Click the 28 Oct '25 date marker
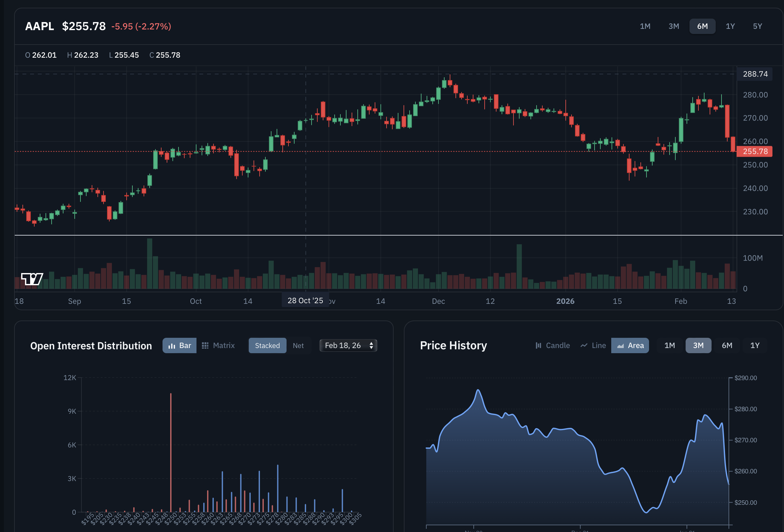 click(x=305, y=301)
